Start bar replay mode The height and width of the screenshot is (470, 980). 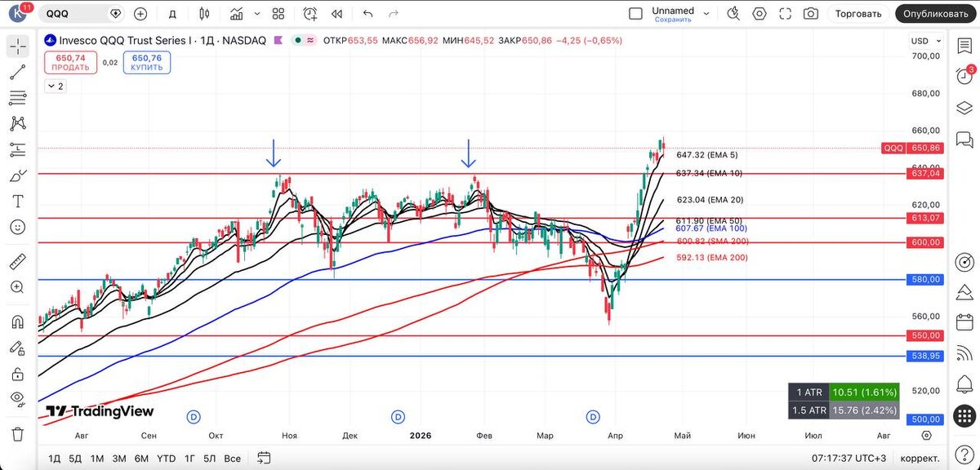point(336,14)
